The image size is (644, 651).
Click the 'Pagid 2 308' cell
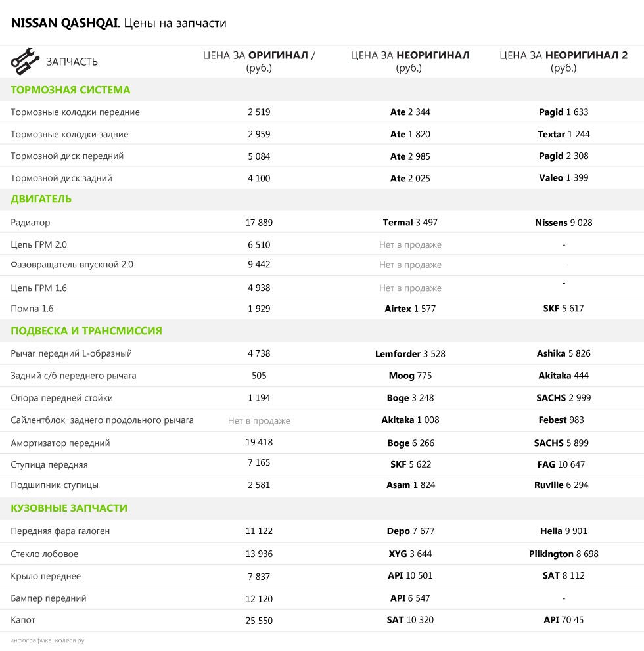(x=563, y=156)
